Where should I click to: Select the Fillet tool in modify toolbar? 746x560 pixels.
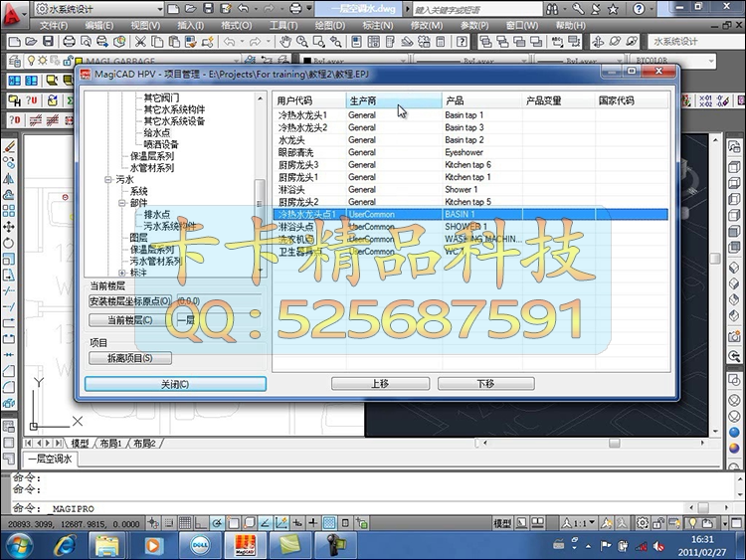tap(9, 387)
